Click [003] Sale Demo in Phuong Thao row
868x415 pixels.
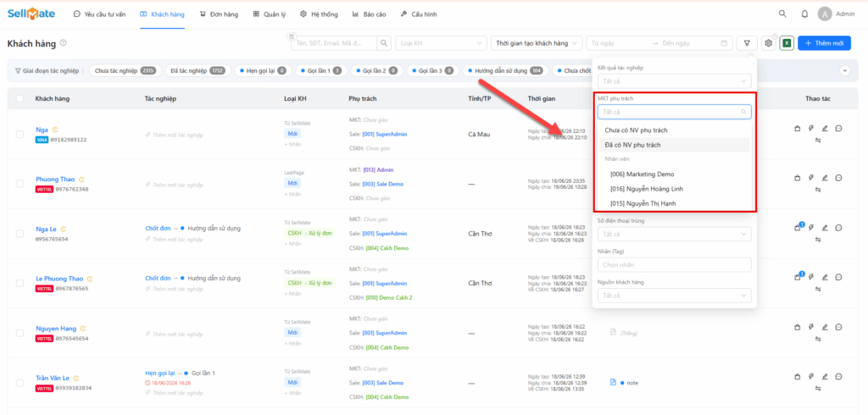coord(382,184)
